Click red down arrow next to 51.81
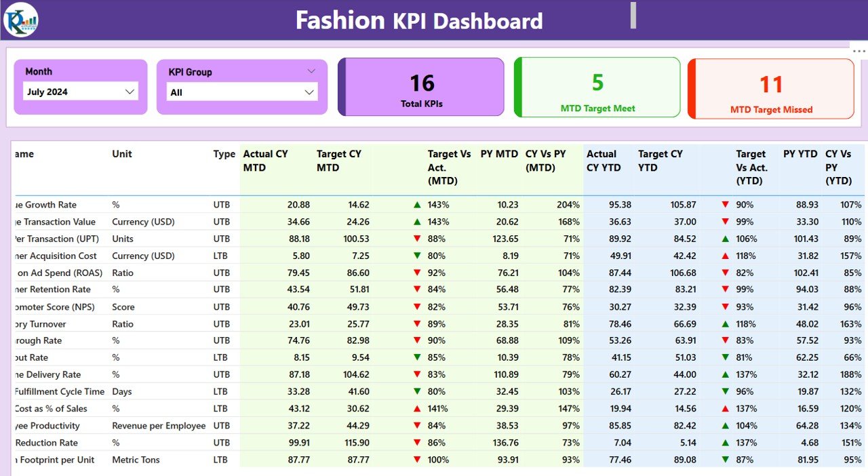The width and height of the screenshot is (868, 476). (x=417, y=290)
